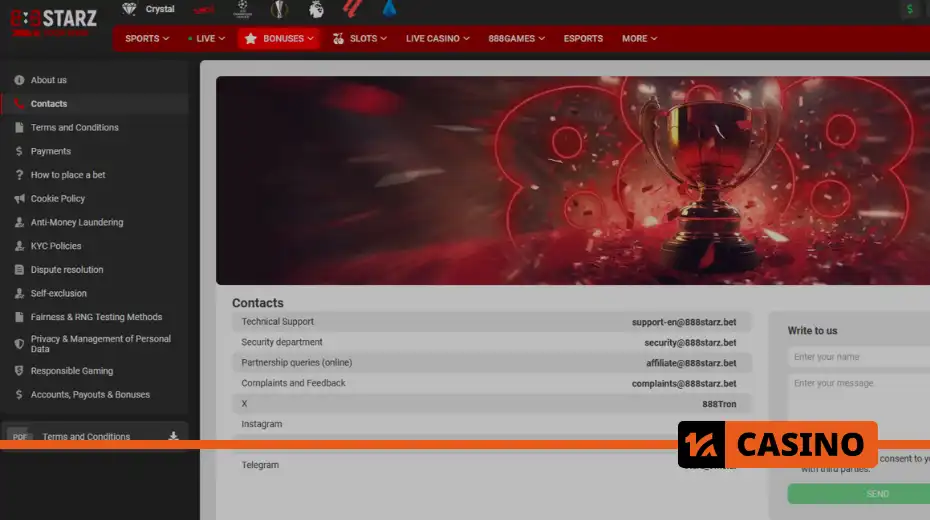Open the Premier League lion icon

pyautogui.click(x=316, y=9)
